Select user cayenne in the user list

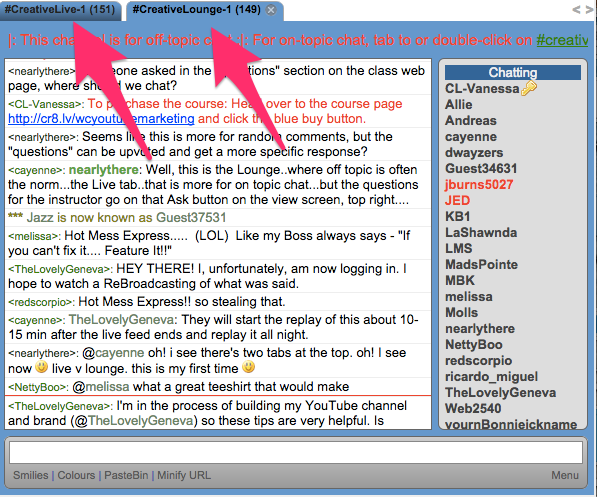(471, 137)
